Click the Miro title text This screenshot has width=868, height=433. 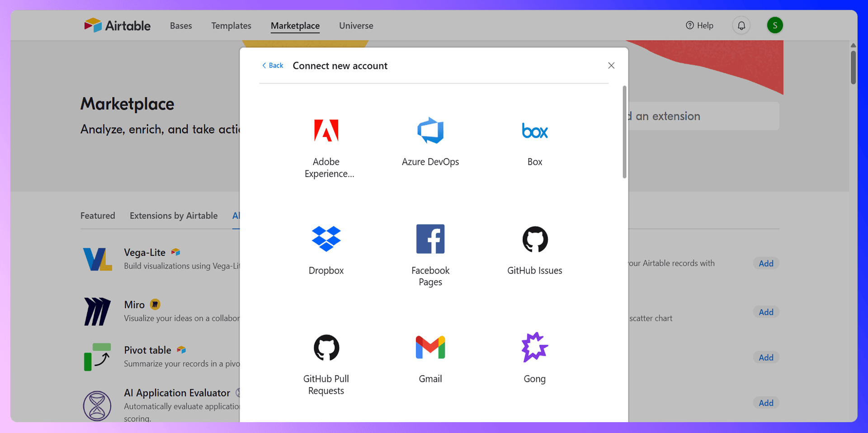pyautogui.click(x=134, y=305)
